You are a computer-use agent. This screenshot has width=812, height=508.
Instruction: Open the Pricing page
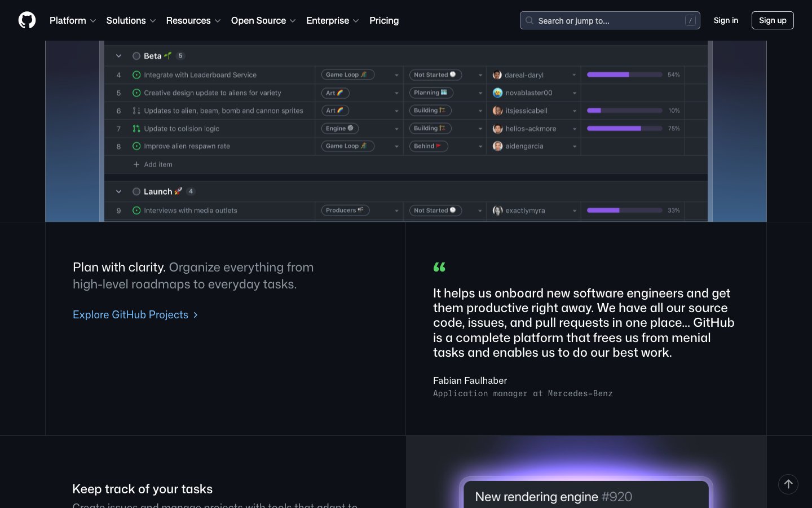coord(384,20)
